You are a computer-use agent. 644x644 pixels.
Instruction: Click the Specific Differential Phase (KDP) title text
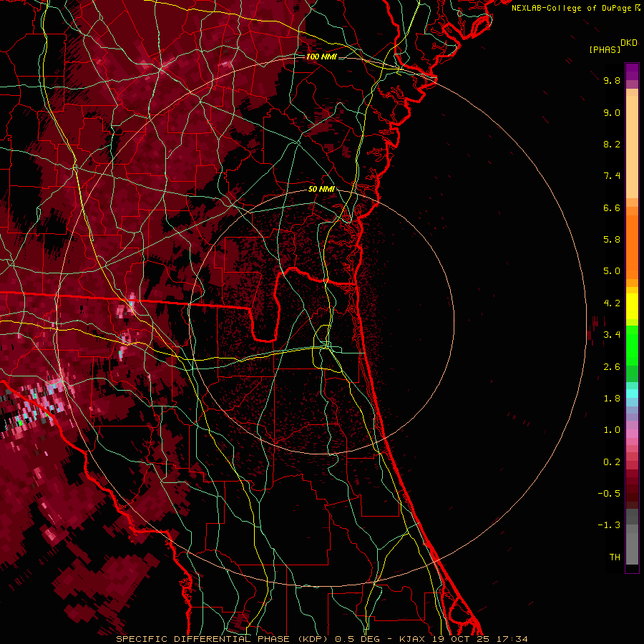click(223, 639)
